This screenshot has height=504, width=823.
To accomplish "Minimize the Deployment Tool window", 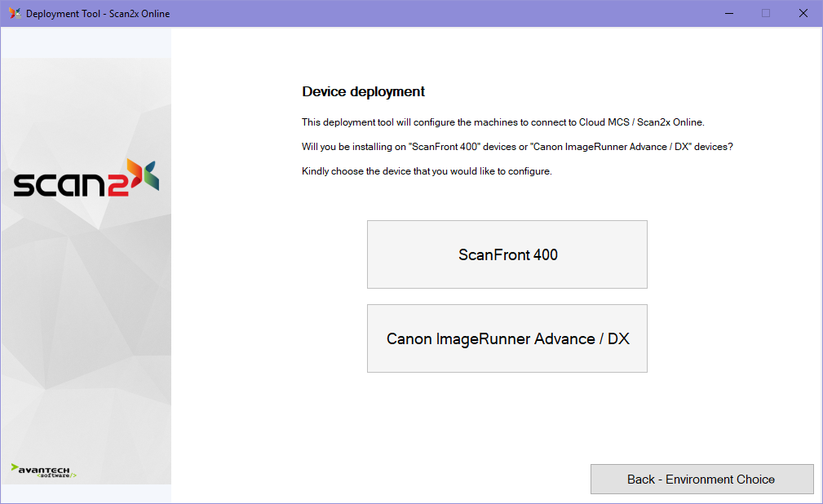I will point(728,13).
